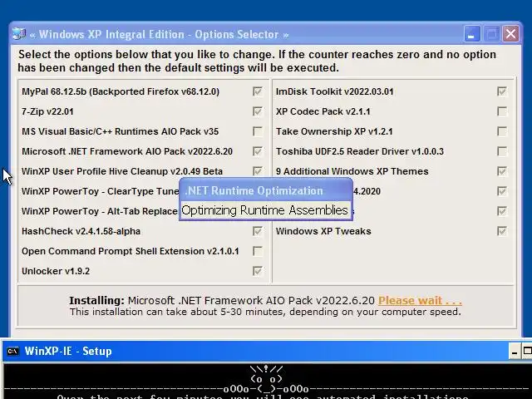Toggle the Unlocker v1.9.2 checkbox

pos(258,271)
